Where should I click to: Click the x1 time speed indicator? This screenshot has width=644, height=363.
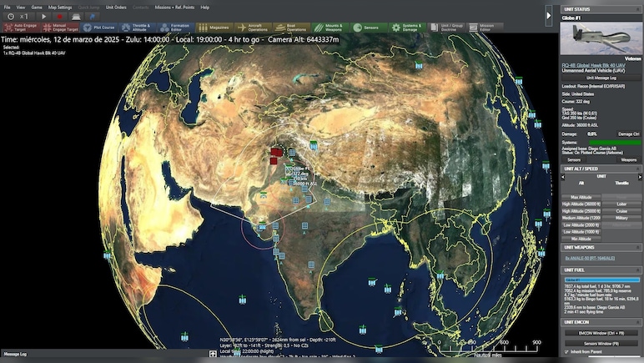click(24, 17)
